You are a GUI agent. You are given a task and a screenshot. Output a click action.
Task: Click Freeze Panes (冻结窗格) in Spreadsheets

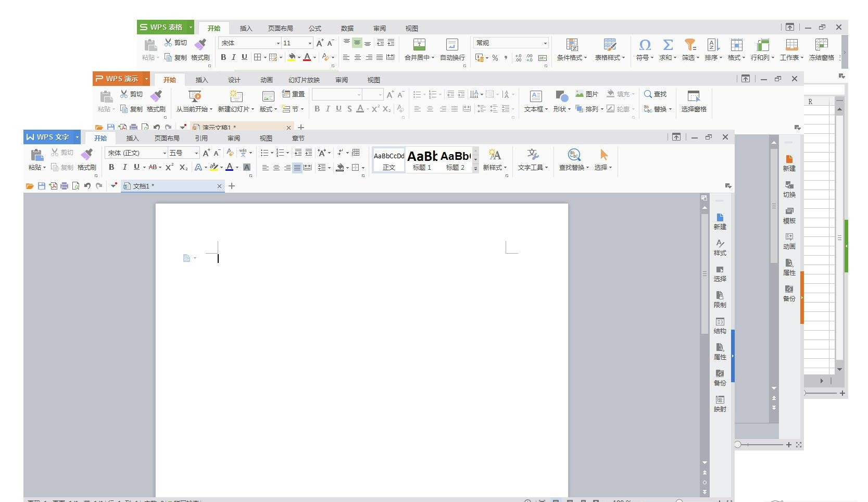click(x=822, y=50)
